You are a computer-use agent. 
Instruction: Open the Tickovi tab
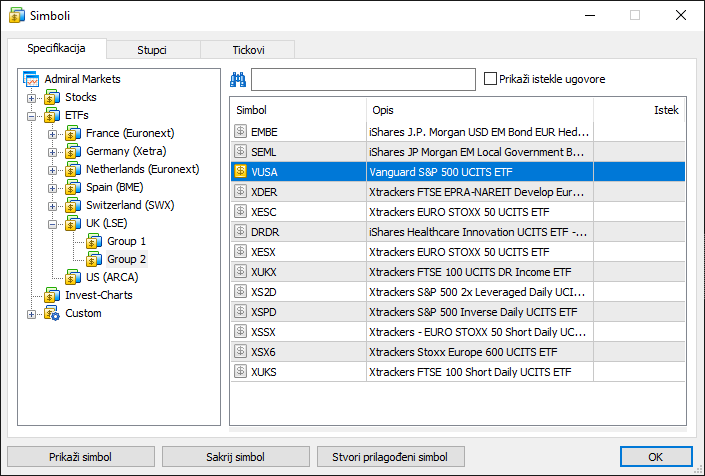(248, 50)
